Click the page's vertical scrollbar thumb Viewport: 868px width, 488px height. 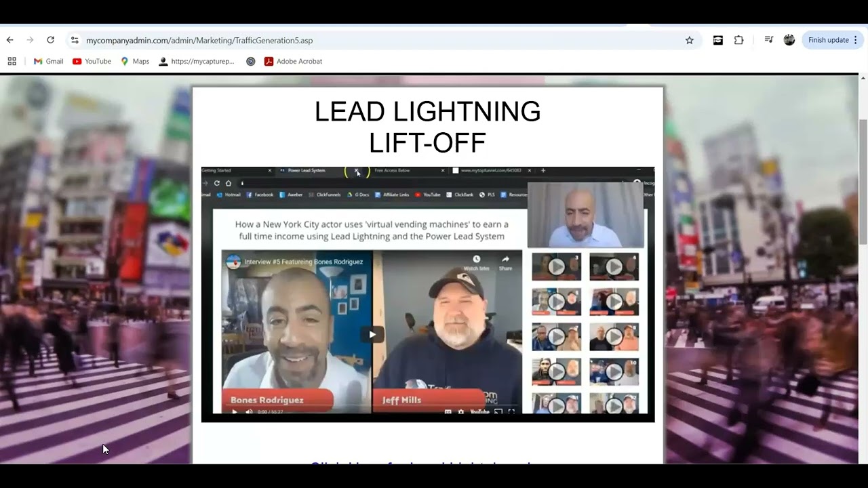[863, 182]
